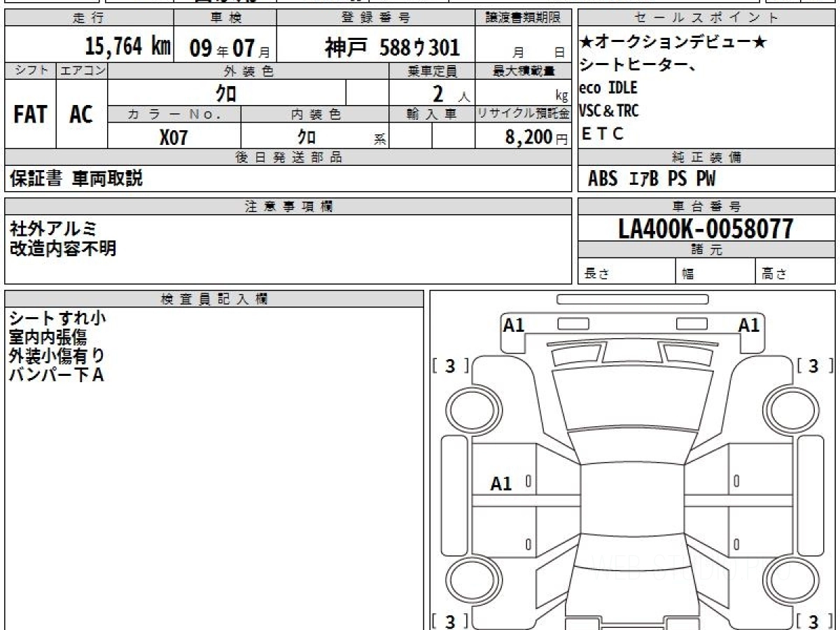Click the 注意事項欄 section header
840x630 pixels.
point(288,206)
